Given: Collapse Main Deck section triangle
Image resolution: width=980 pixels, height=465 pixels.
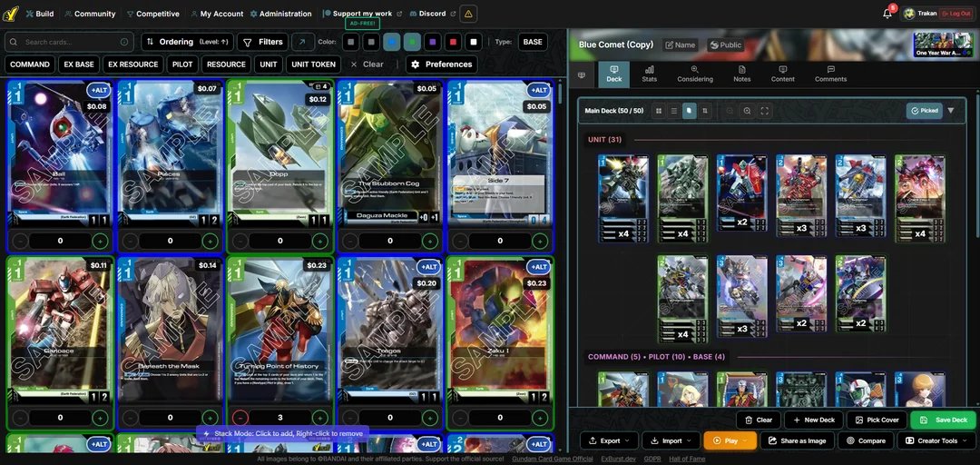Looking at the screenshot, I should tap(951, 111).
